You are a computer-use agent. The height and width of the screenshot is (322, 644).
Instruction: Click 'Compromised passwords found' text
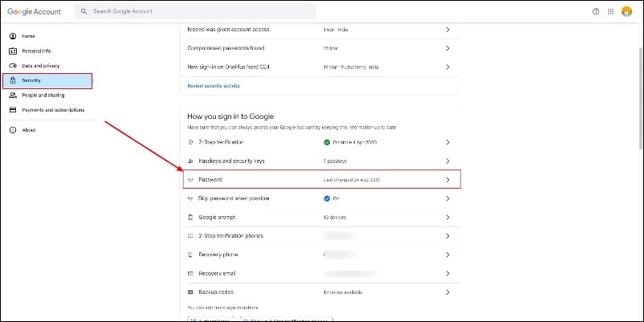(226, 48)
